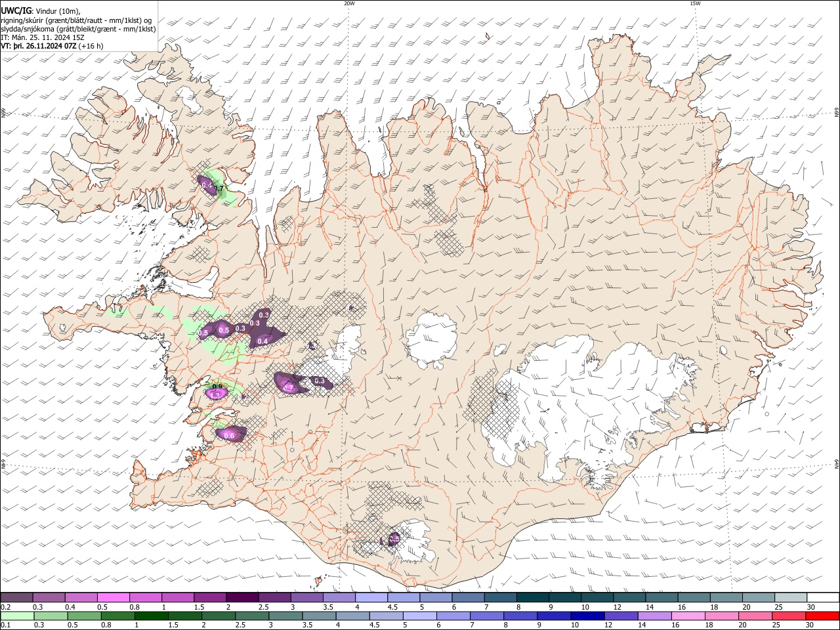This screenshot has height=630, width=840.
Task: Click the "0.4" value on the Westfjords purple blob
Action: 207,186
